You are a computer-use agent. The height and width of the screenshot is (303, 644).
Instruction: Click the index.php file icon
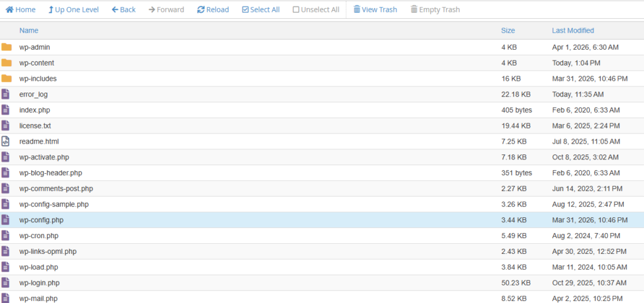click(x=5, y=110)
